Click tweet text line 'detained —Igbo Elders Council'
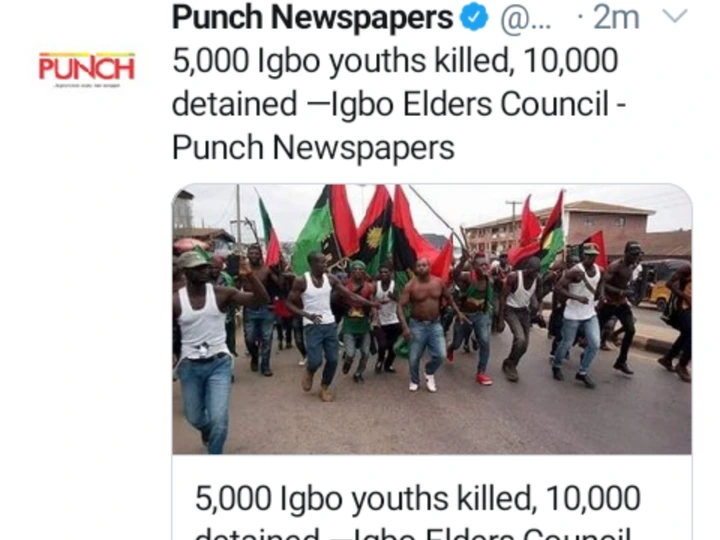The height and width of the screenshot is (540, 720). tap(390, 104)
